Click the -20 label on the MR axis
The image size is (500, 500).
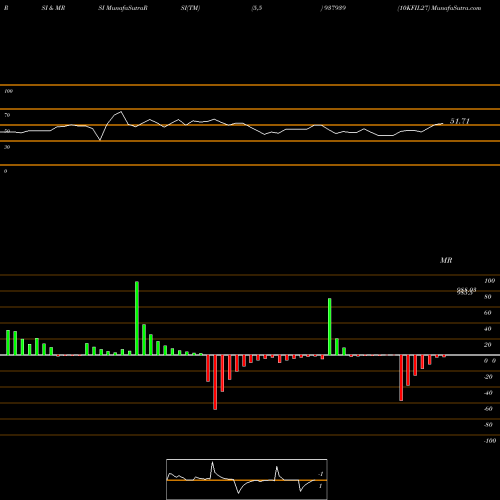(x=488, y=377)
